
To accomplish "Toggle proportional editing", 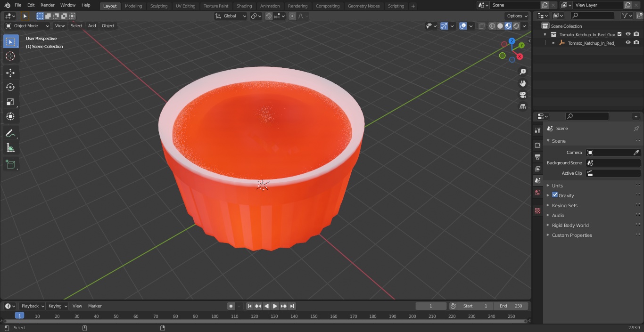I will tap(292, 16).
